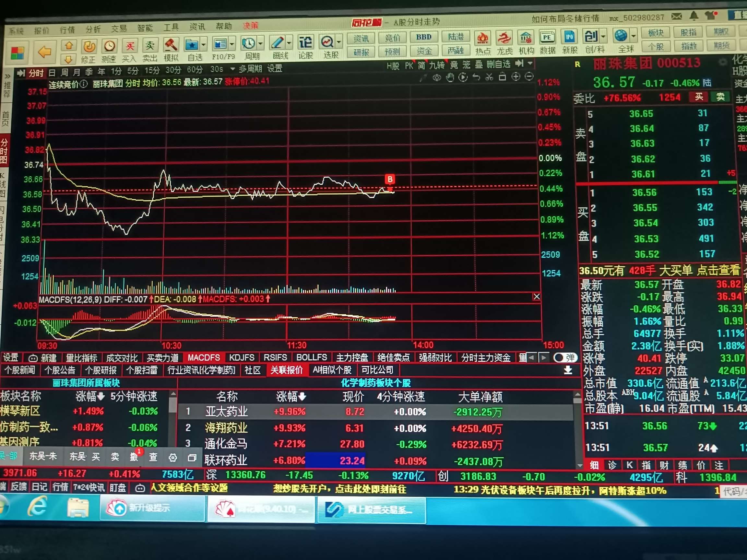Click the 新股 IPO icon
The width and height of the screenshot is (747, 560).
pos(570,38)
